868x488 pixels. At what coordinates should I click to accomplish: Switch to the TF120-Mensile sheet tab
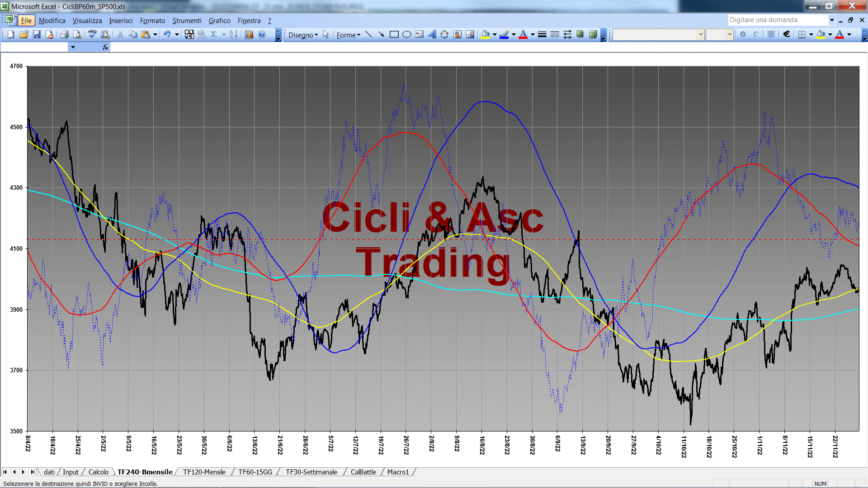pyautogui.click(x=204, y=472)
